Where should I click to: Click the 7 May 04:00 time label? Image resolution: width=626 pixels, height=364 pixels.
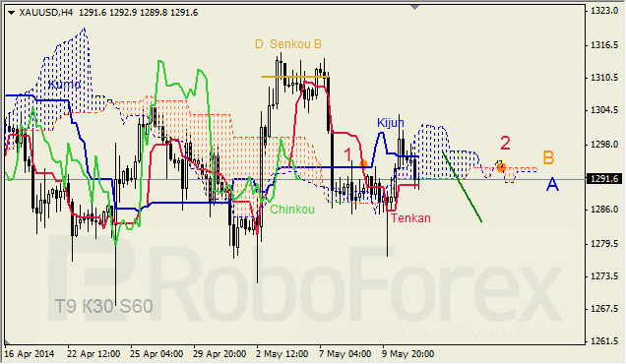point(344,354)
